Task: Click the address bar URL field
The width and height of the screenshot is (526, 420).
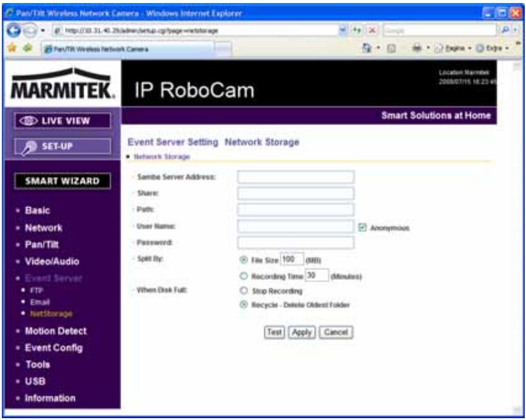Action: pyautogui.click(x=195, y=31)
